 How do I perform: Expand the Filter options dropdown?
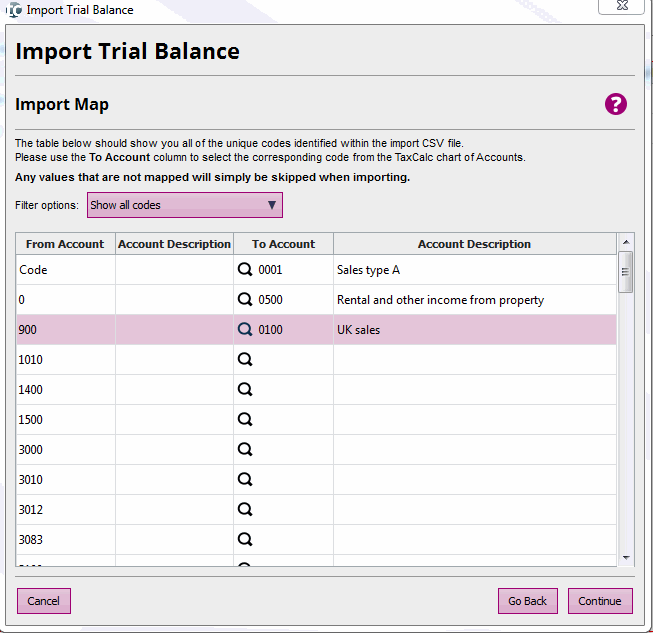click(x=184, y=205)
